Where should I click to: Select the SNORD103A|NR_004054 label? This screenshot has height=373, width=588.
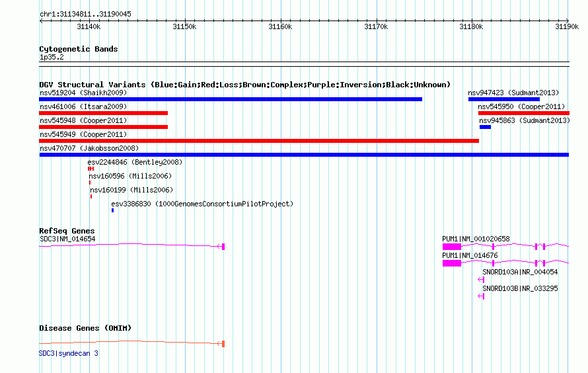click(x=520, y=272)
